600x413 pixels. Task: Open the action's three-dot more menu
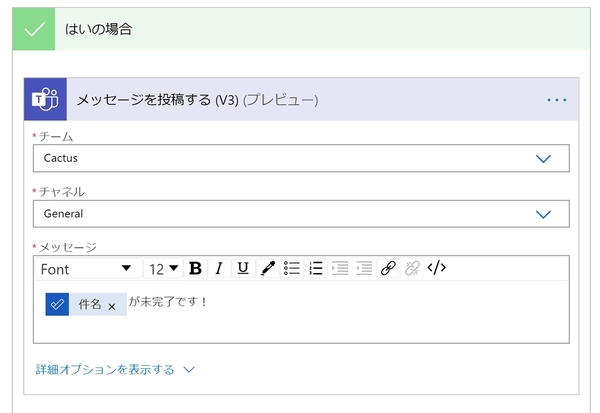[557, 100]
